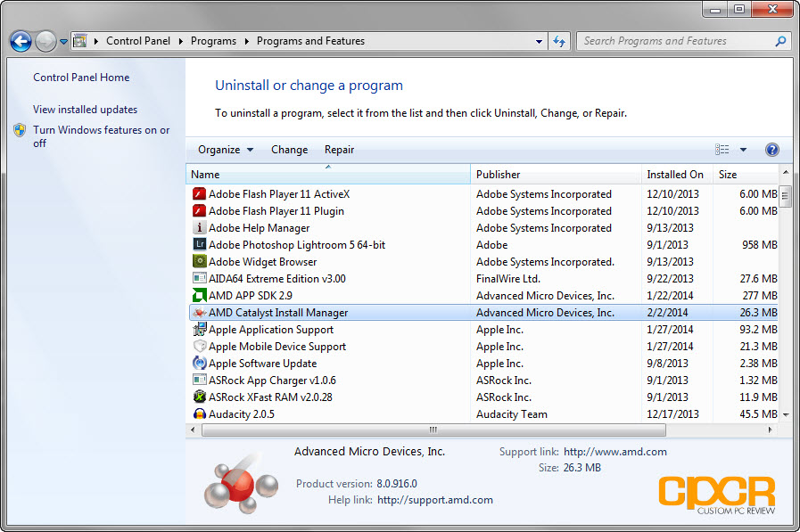This screenshot has width=800, height=532.
Task: Expand the arrow before Control Panel breadcrumb
Action: coord(96,41)
